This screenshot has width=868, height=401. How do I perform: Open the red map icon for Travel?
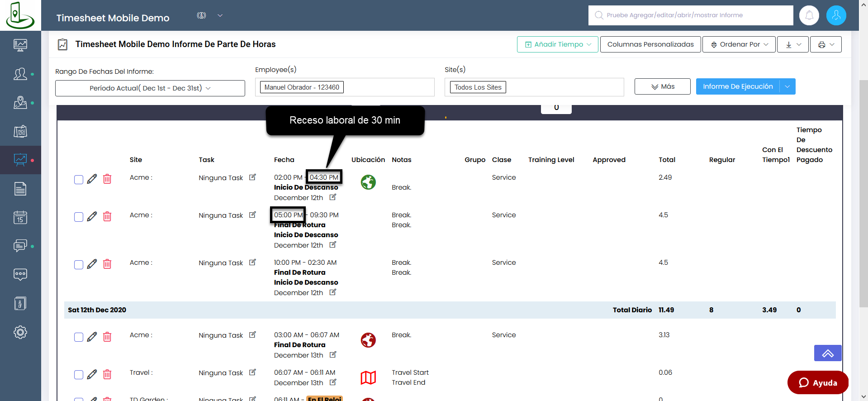tap(368, 377)
